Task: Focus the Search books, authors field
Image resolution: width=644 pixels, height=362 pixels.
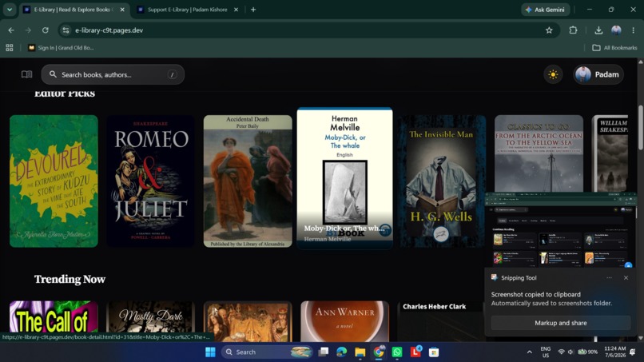Action: (113, 74)
